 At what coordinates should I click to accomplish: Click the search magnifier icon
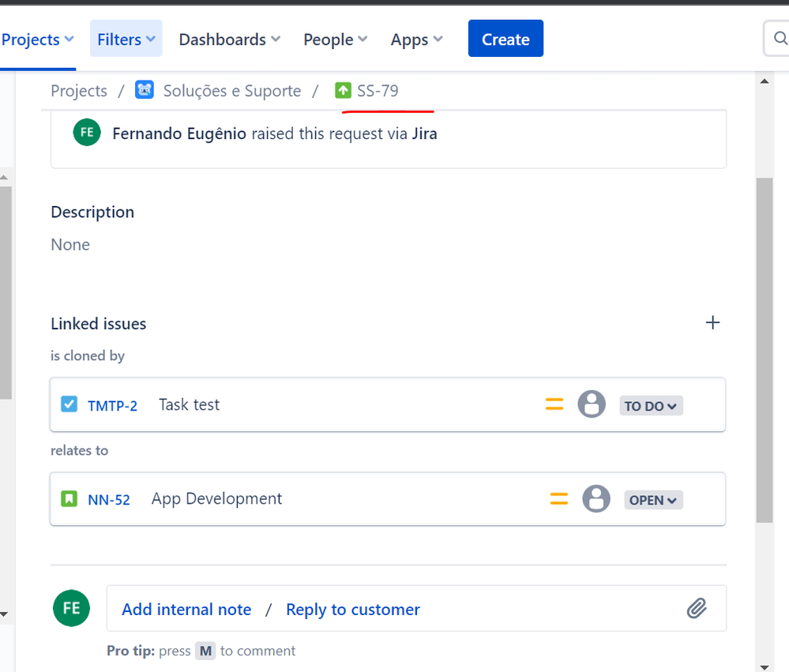780,38
